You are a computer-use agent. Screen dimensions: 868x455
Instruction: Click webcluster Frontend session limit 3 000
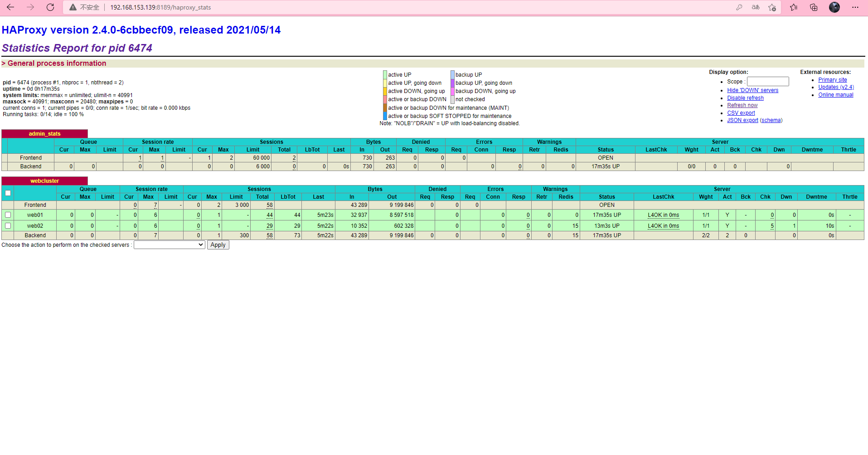[x=242, y=205]
